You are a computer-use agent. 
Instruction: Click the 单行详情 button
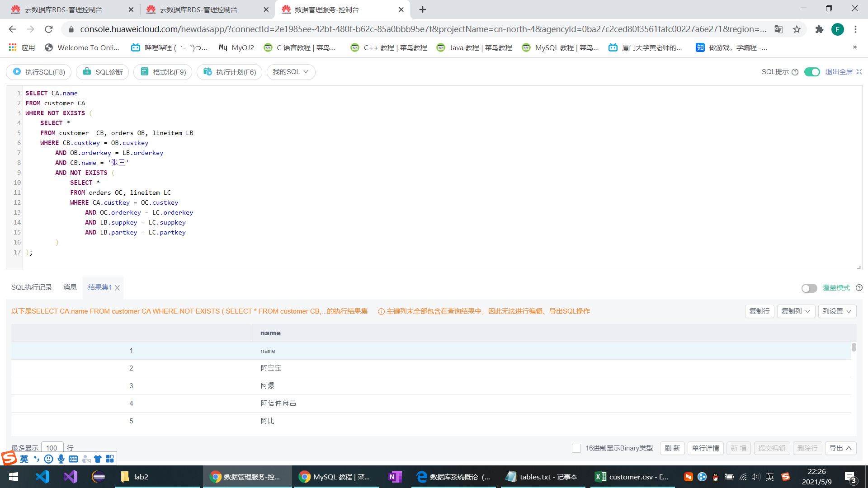[705, 448]
